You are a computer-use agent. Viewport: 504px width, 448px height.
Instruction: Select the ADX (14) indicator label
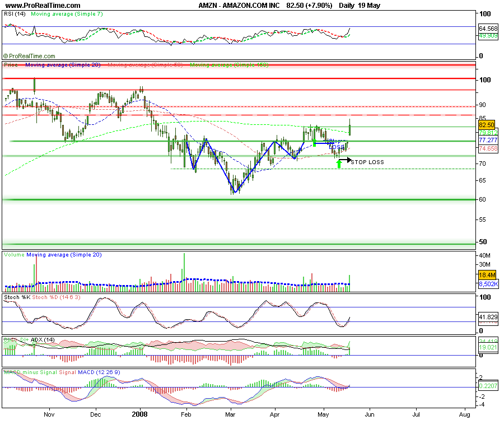43,340
